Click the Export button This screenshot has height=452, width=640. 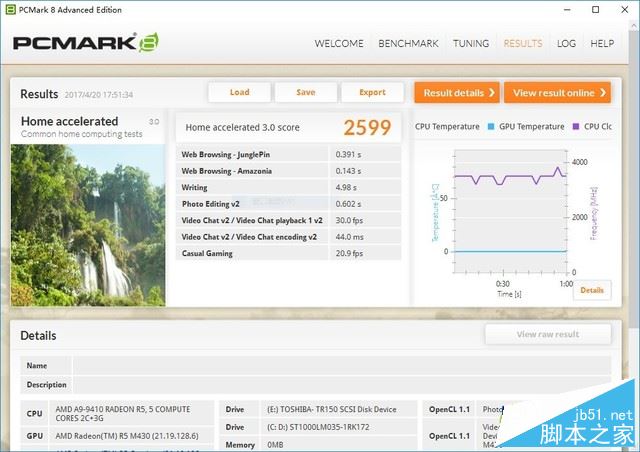click(372, 92)
